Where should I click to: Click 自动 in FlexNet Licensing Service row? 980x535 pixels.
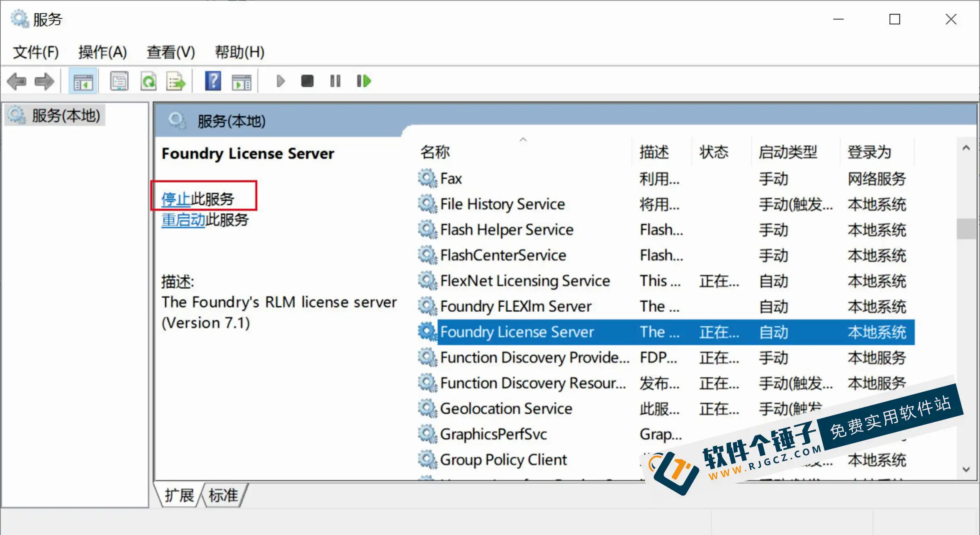pos(773,281)
